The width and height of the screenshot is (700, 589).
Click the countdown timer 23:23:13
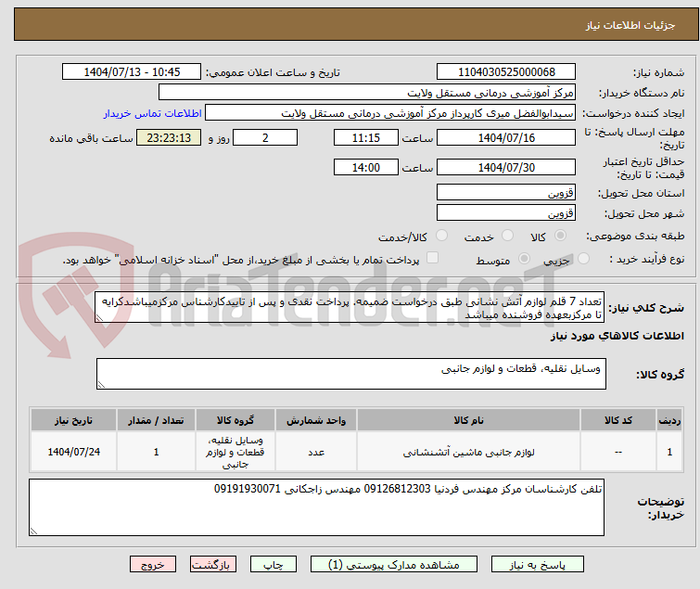[169, 137]
